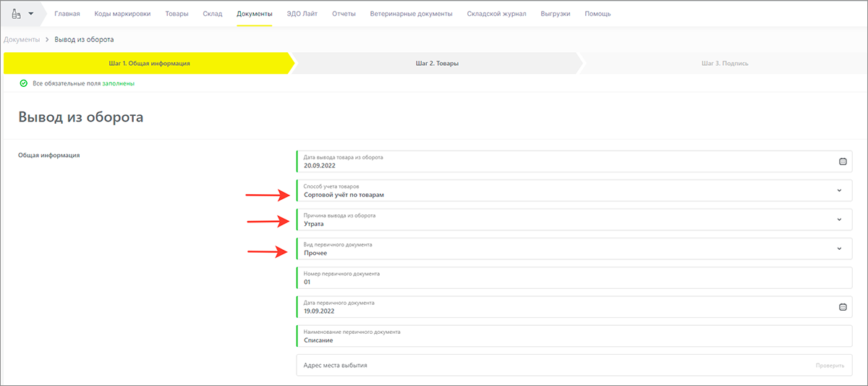
Task: Open Причина вывода из оборота dropdown
Action: 574,219
